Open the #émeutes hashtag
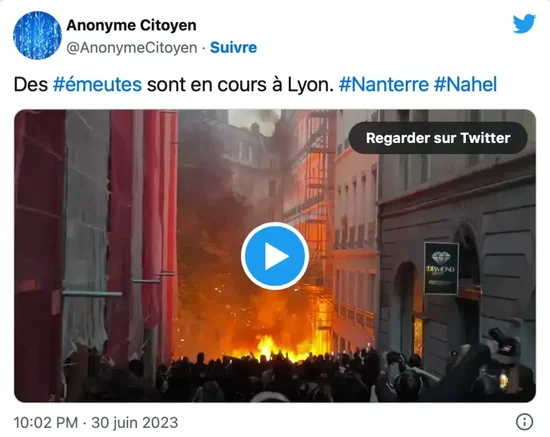550x437 pixels. pyautogui.click(x=97, y=85)
